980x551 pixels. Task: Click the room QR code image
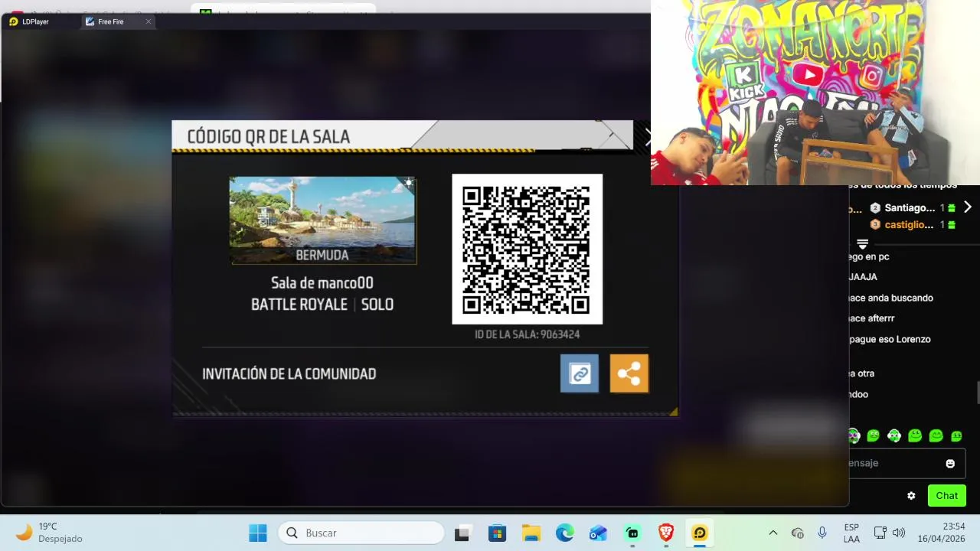coord(528,249)
